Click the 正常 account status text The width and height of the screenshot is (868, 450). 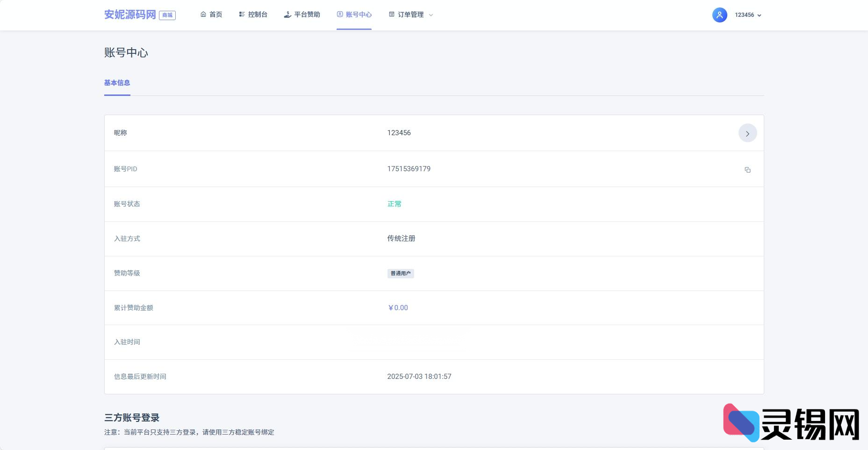tap(394, 204)
